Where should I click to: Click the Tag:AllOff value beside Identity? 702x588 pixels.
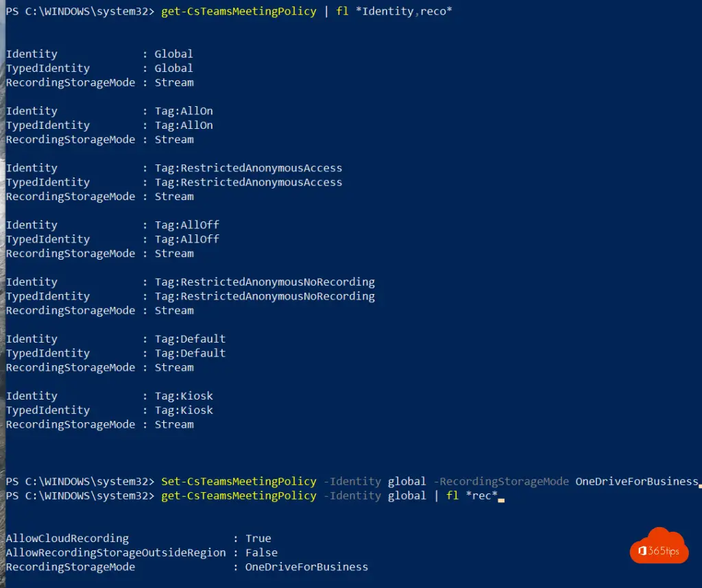tap(186, 225)
